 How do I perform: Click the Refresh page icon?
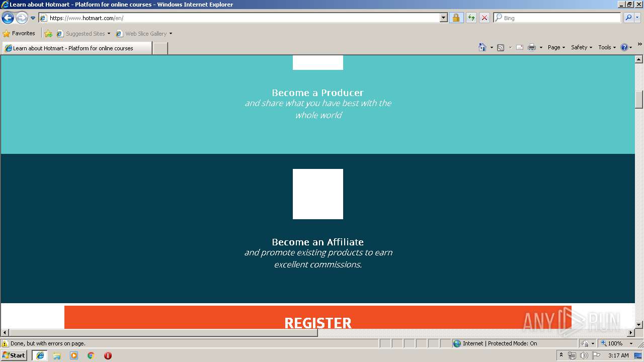point(471,18)
